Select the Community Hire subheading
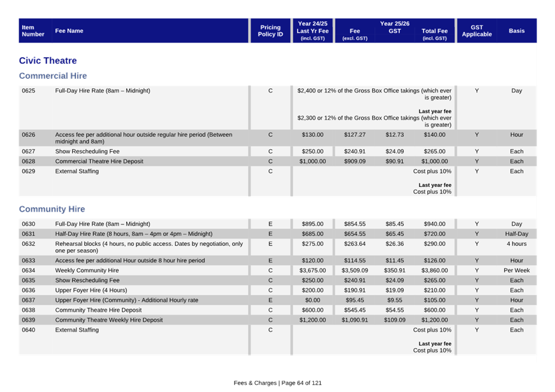 [x=52, y=209]
